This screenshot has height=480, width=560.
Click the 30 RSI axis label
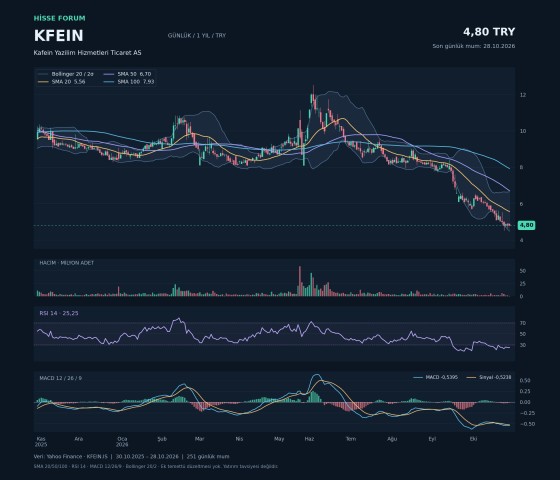click(x=523, y=345)
